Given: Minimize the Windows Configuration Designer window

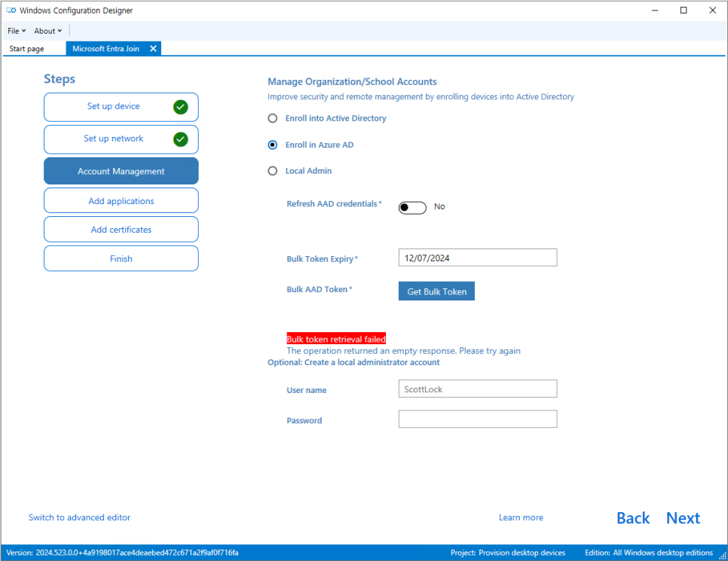Looking at the screenshot, I should coord(655,11).
